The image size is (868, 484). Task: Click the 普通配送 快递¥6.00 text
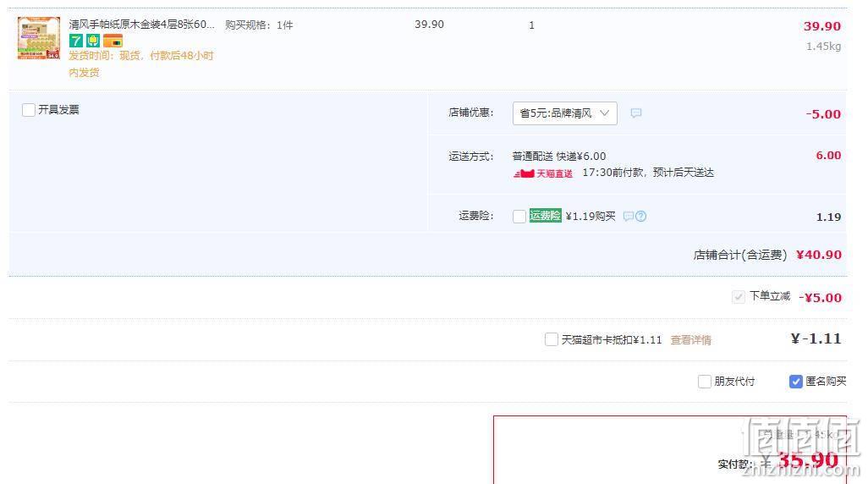(559, 157)
